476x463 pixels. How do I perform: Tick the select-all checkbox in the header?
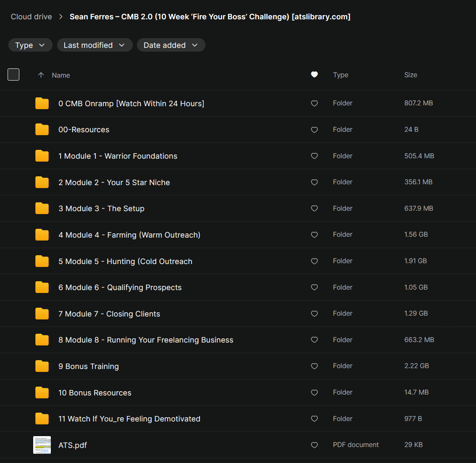pos(13,75)
